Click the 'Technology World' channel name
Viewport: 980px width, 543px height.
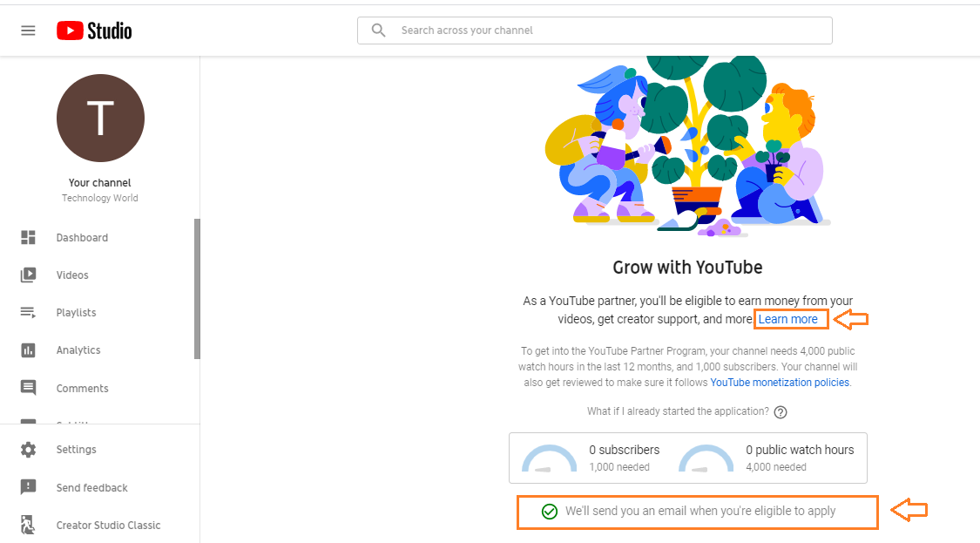[x=100, y=198]
